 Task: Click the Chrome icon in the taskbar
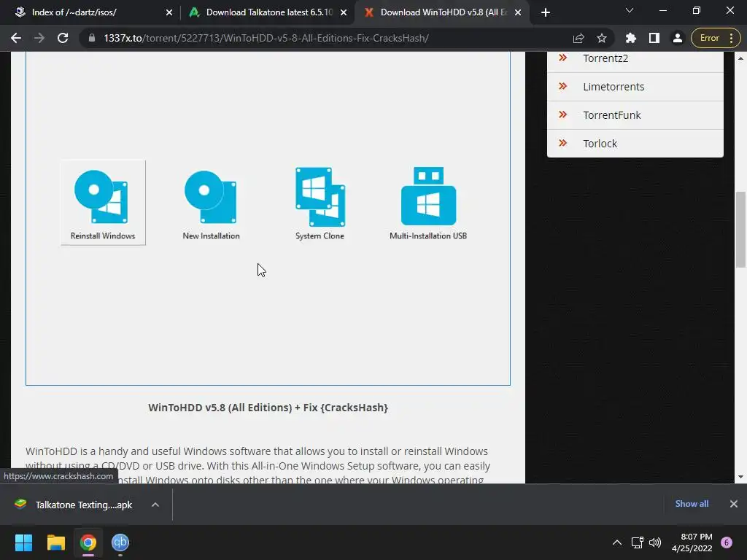click(88, 542)
